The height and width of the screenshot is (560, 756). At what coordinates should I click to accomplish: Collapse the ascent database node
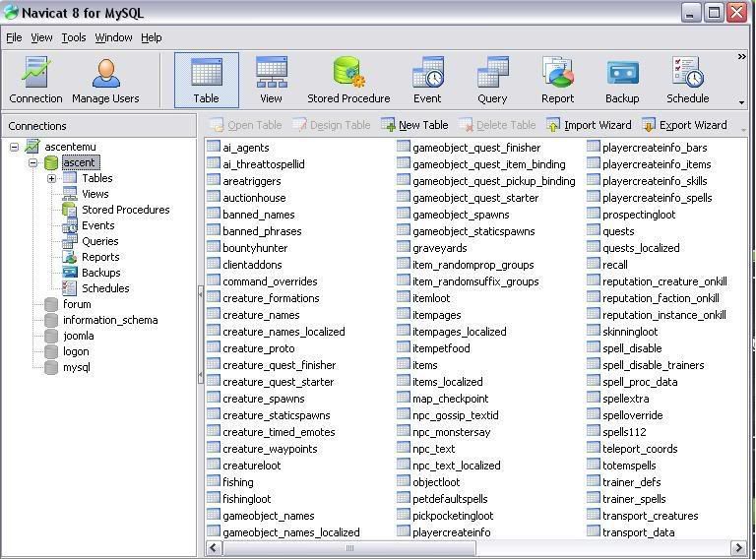pyautogui.click(x=32, y=162)
